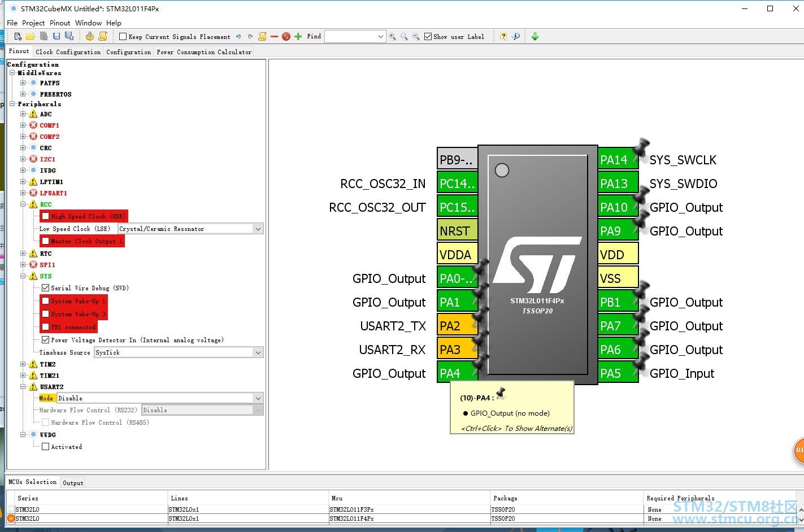The image size is (804, 532).
Task: Click the Help question mark icon
Action: (x=503, y=37)
